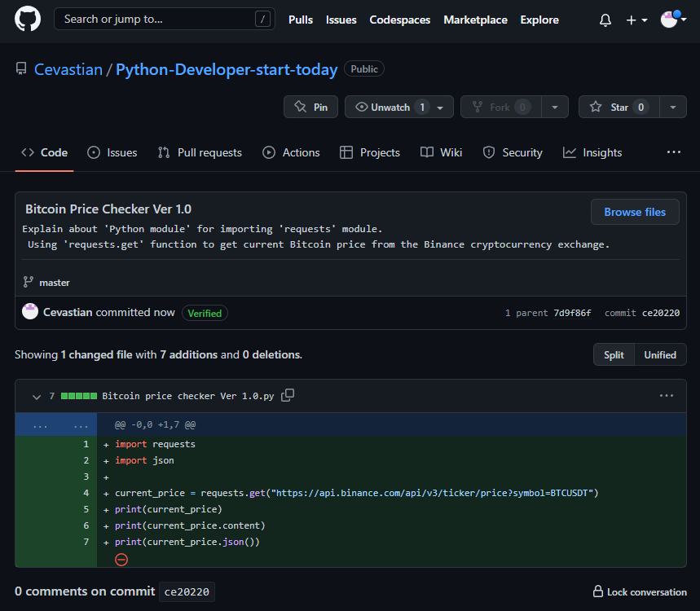Click the Fork button
Screen dimensions: 700x611
coord(501,107)
